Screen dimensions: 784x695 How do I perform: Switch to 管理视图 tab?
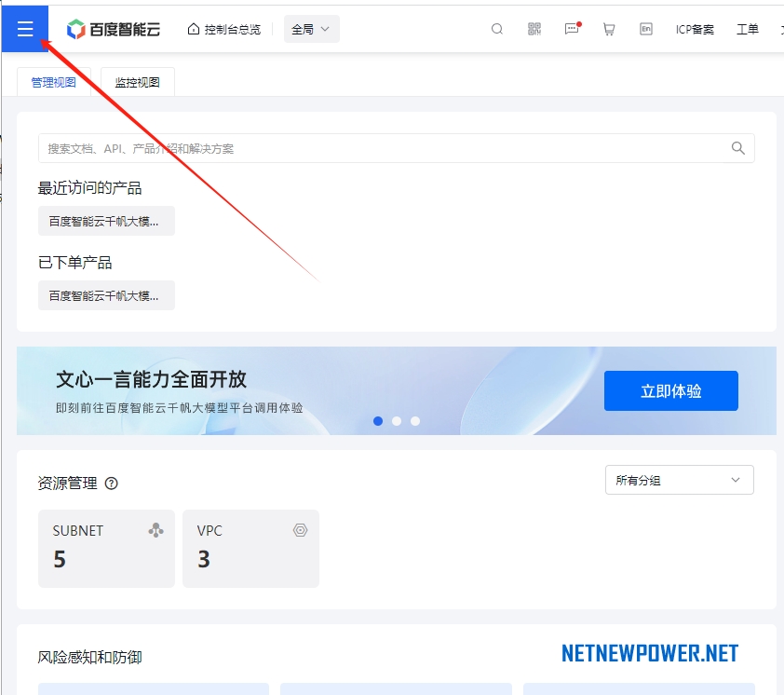(53, 82)
